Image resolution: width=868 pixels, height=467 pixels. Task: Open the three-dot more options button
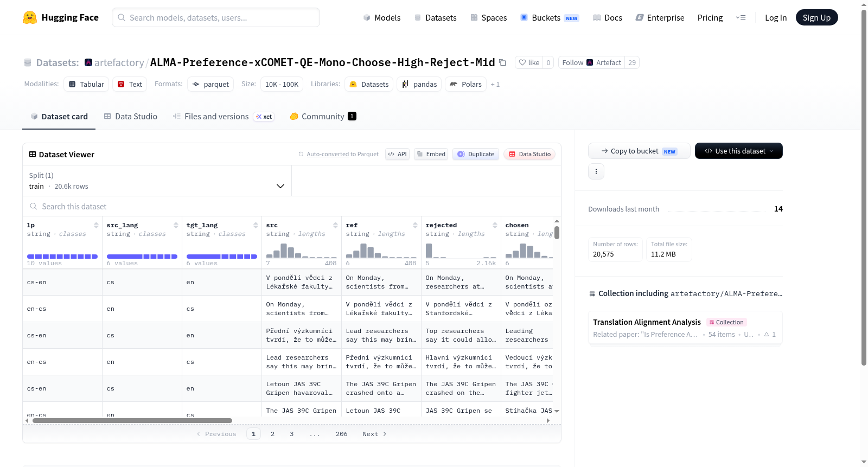[596, 171]
